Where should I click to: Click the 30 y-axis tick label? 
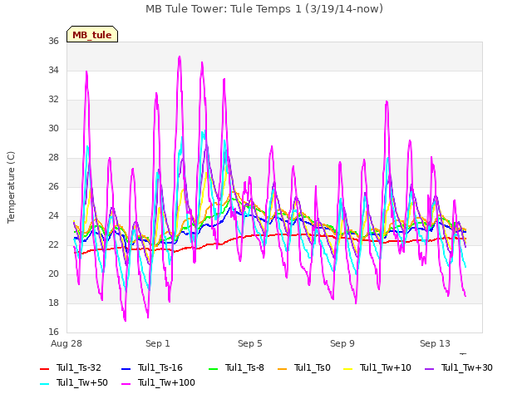coord(53,129)
